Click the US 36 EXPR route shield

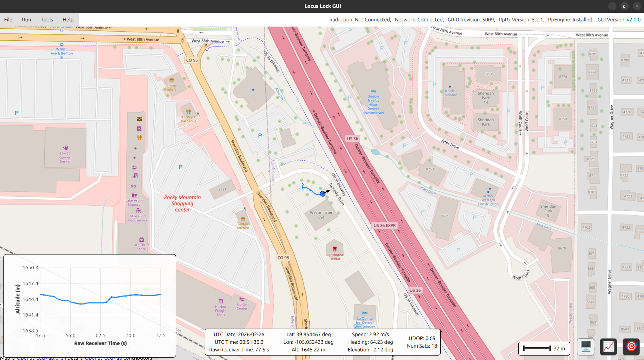pyautogui.click(x=384, y=226)
